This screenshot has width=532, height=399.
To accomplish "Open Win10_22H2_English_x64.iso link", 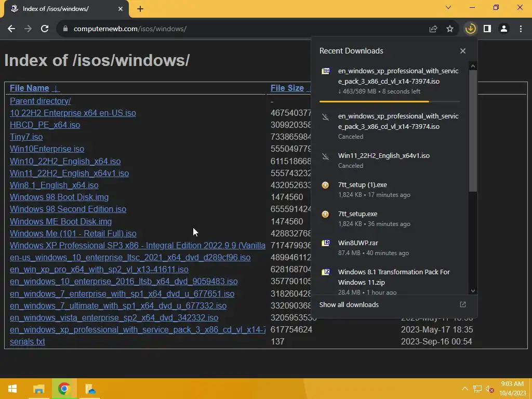I will tap(65, 161).
